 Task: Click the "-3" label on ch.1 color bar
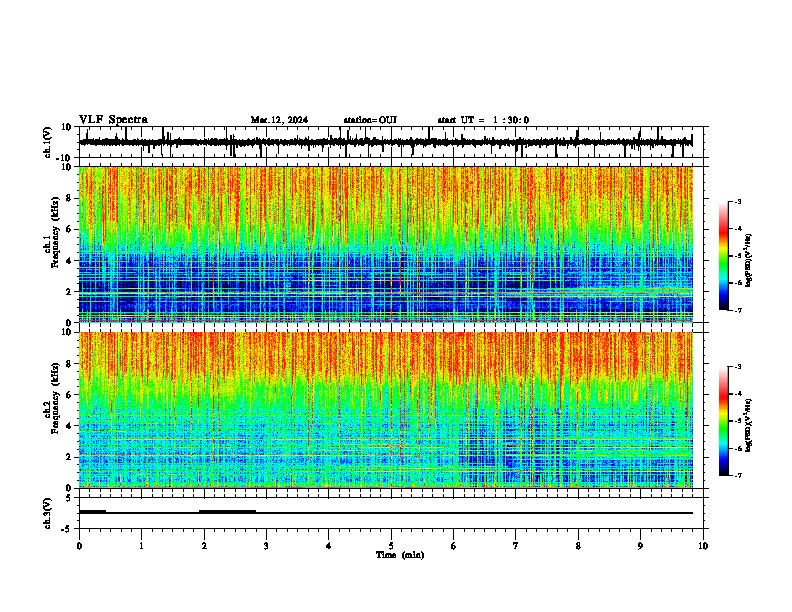pyautogui.click(x=737, y=201)
